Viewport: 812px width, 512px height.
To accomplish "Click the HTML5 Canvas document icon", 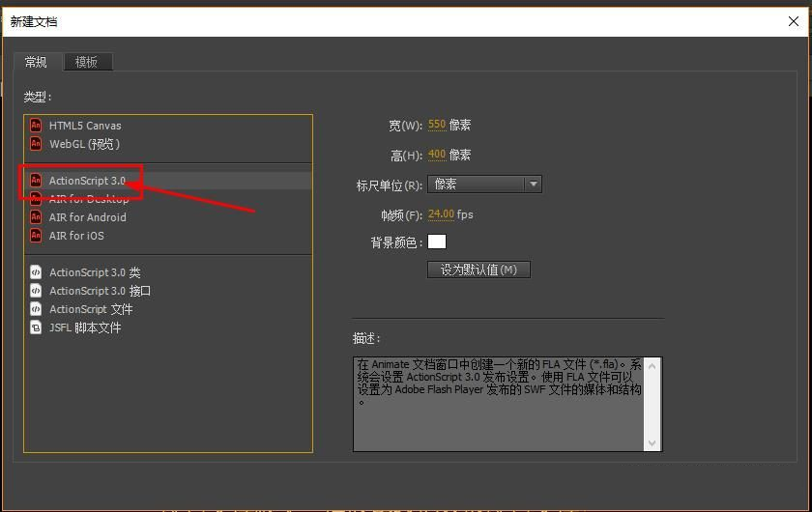I will point(36,126).
